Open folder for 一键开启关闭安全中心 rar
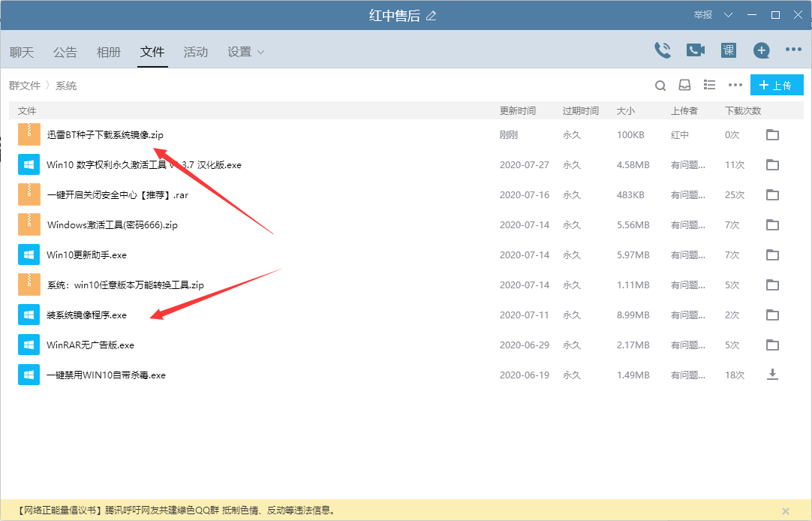812x521 pixels. tap(773, 194)
